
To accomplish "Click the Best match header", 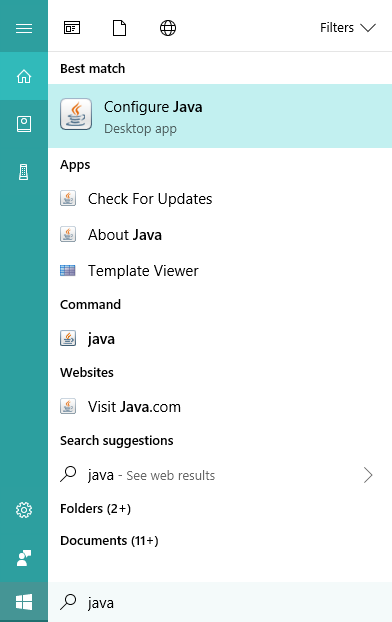I will tap(92, 69).
